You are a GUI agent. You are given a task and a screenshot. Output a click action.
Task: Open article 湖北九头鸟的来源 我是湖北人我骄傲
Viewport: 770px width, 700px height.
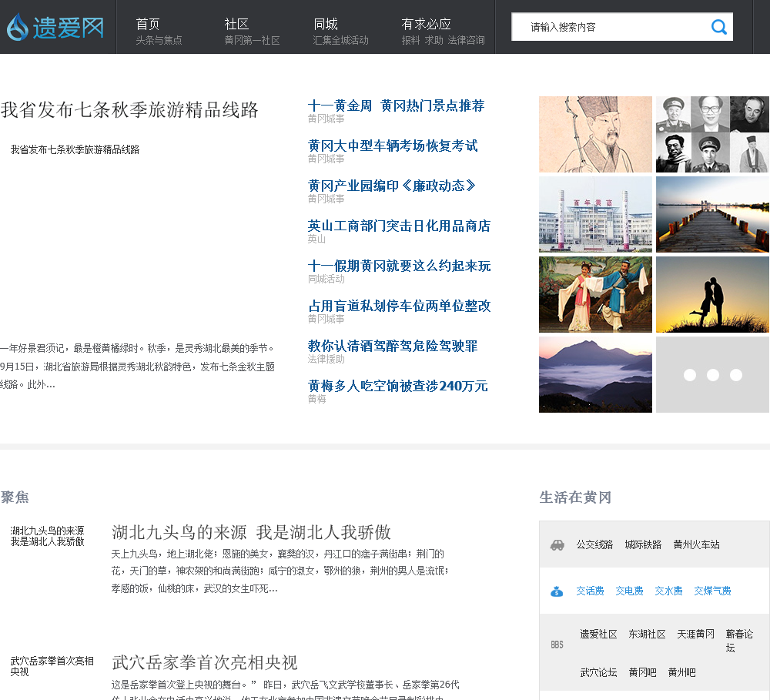[x=251, y=532]
